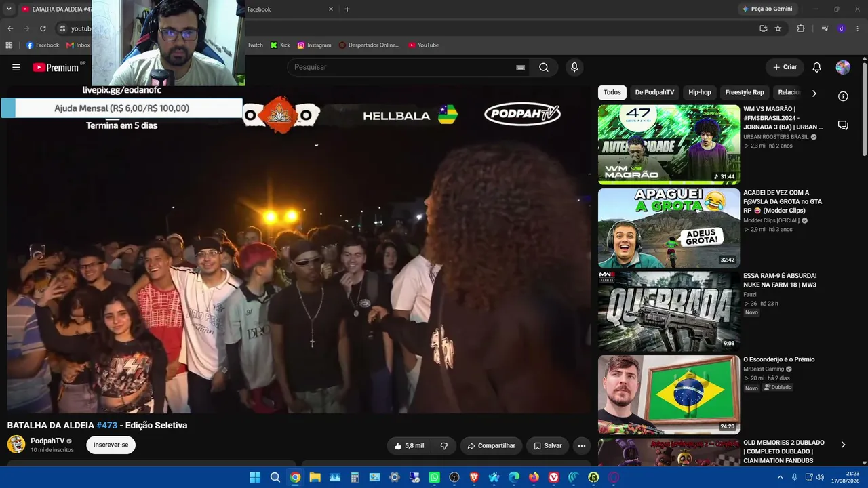Open Chrome media controls icon
The width and height of the screenshot is (868, 488).
[825, 28]
